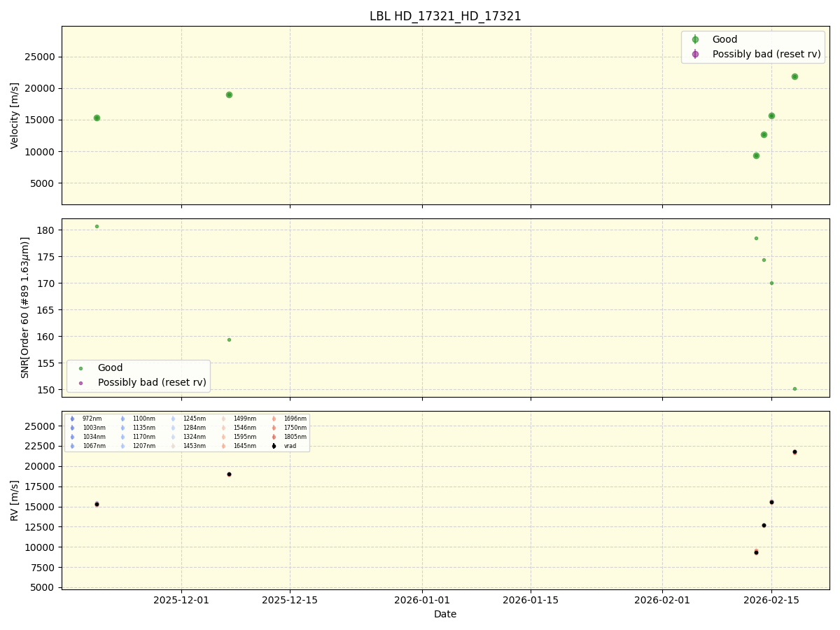Click the 1696nm legend marker

pyautogui.click(x=274, y=419)
